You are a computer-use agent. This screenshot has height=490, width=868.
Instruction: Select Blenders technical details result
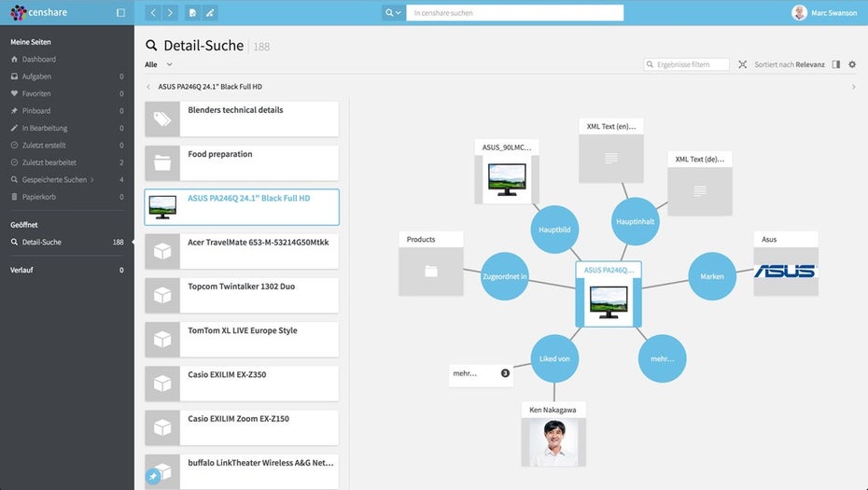click(x=242, y=119)
